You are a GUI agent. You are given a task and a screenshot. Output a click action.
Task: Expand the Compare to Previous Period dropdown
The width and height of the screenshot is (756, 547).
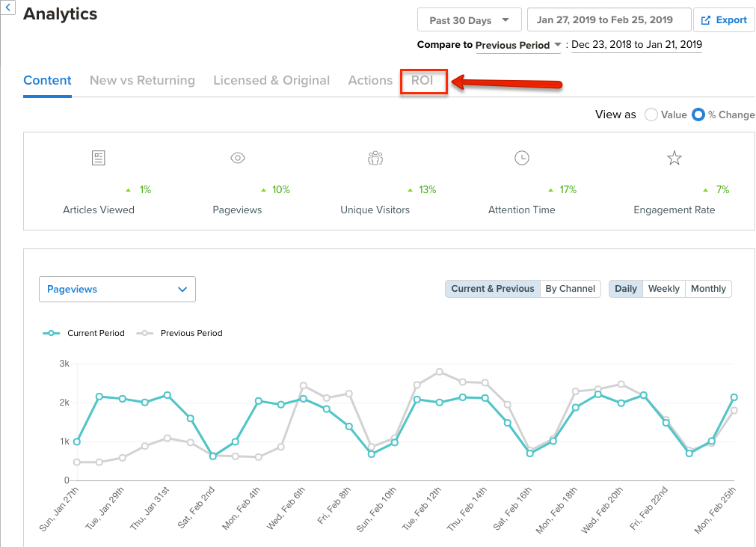pyautogui.click(x=518, y=45)
